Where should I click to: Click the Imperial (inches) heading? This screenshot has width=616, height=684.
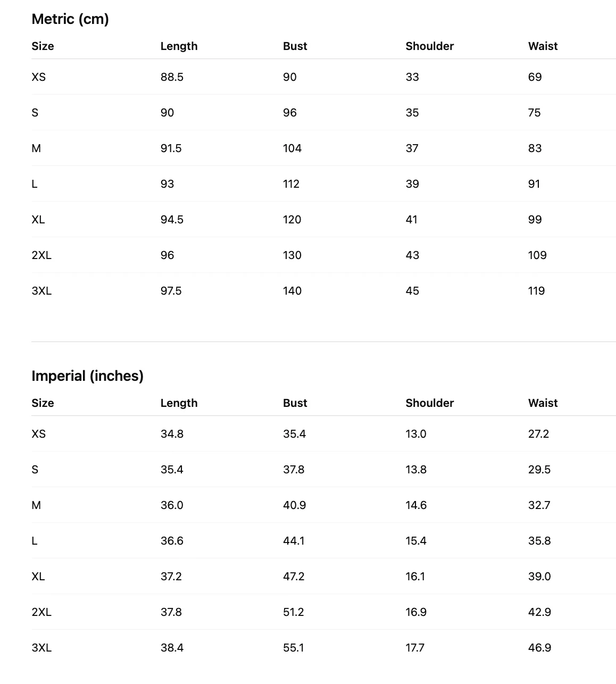pyautogui.click(x=88, y=376)
